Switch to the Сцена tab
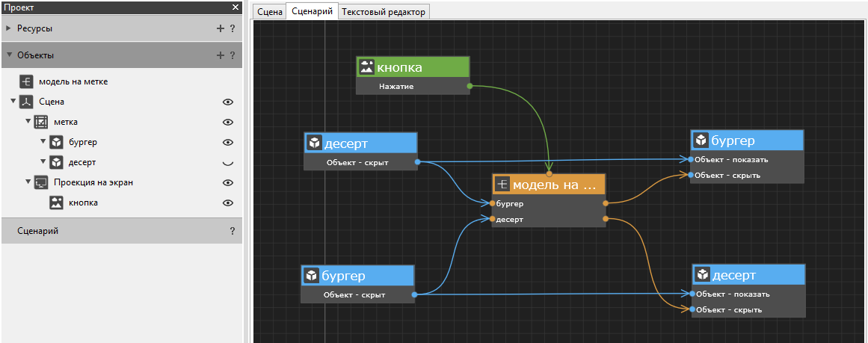The width and height of the screenshot is (868, 343). pos(269,11)
